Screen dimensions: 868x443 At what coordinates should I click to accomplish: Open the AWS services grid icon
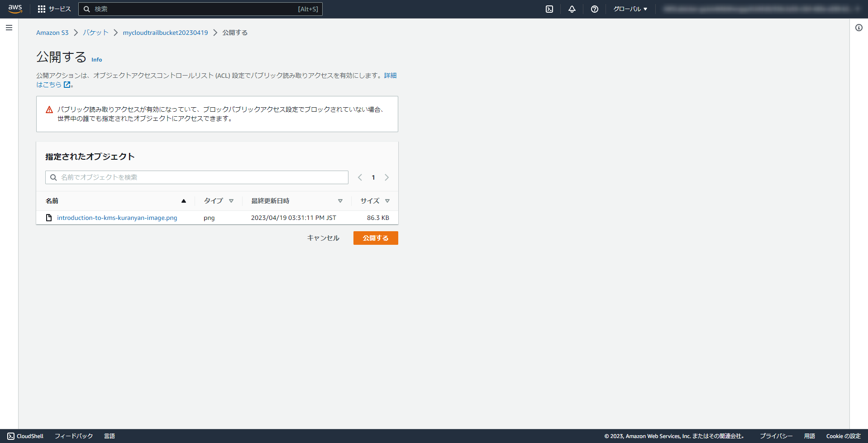pyautogui.click(x=41, y=9)
